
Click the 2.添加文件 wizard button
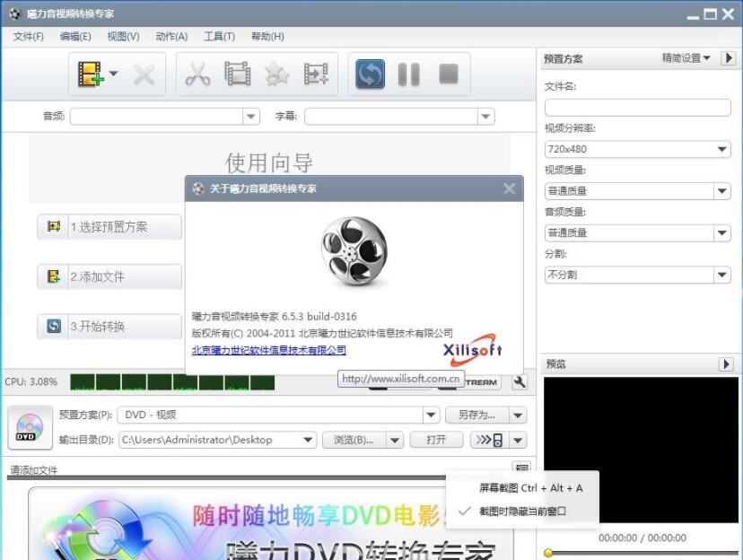[x=109, y=276]
